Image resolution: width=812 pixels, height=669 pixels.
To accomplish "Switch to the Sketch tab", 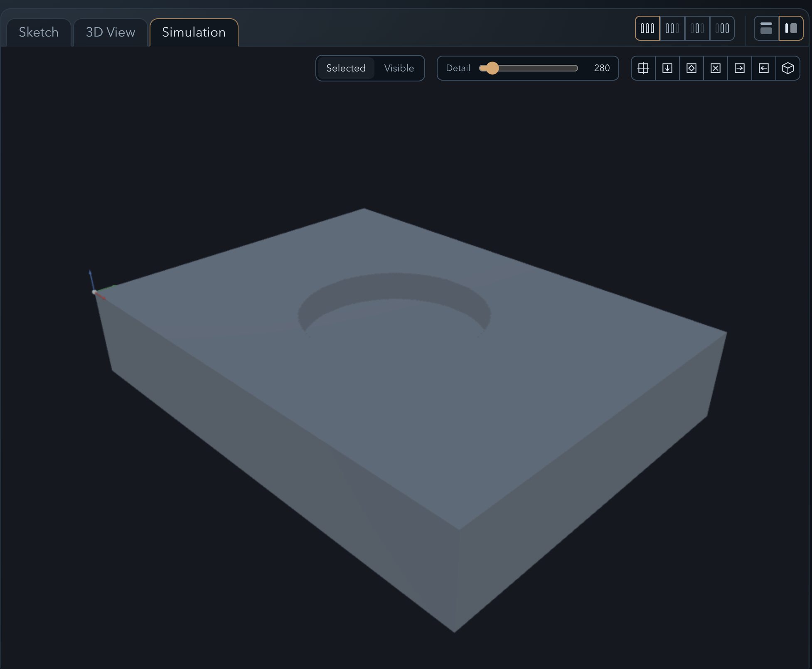I will click(x=38, y=32).
